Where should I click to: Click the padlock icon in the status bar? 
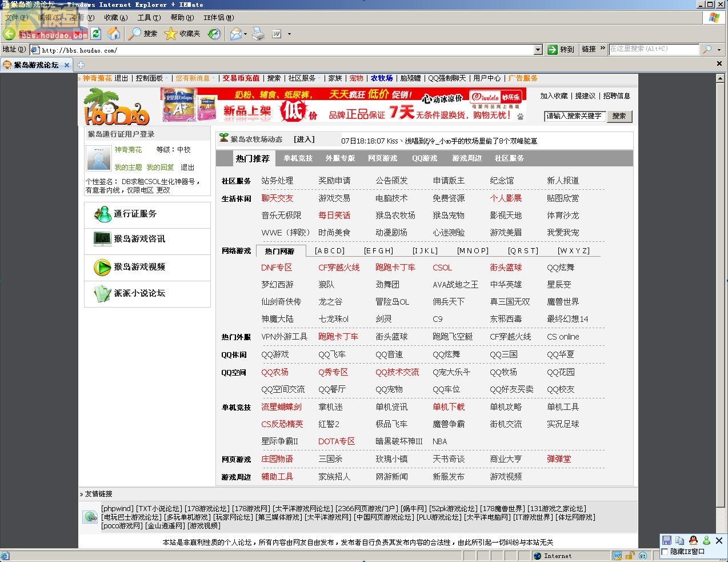630,556
